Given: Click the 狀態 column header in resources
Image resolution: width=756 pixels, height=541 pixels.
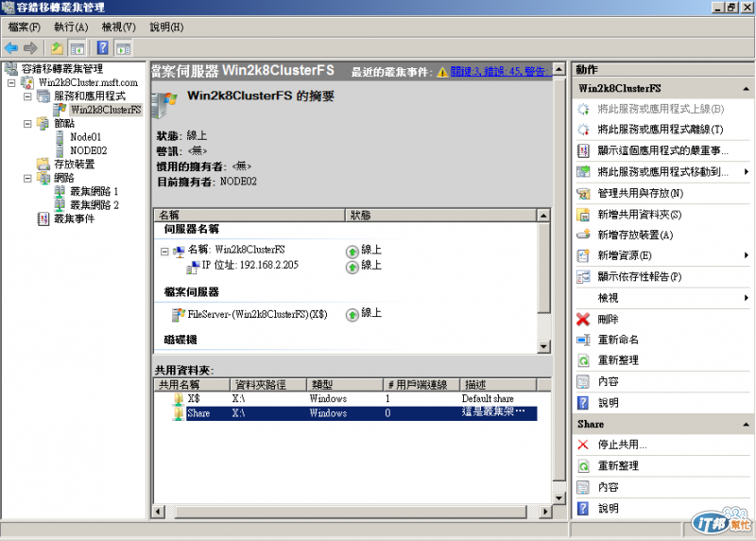Looking at the screenshot, I should (x=440, y=215).
